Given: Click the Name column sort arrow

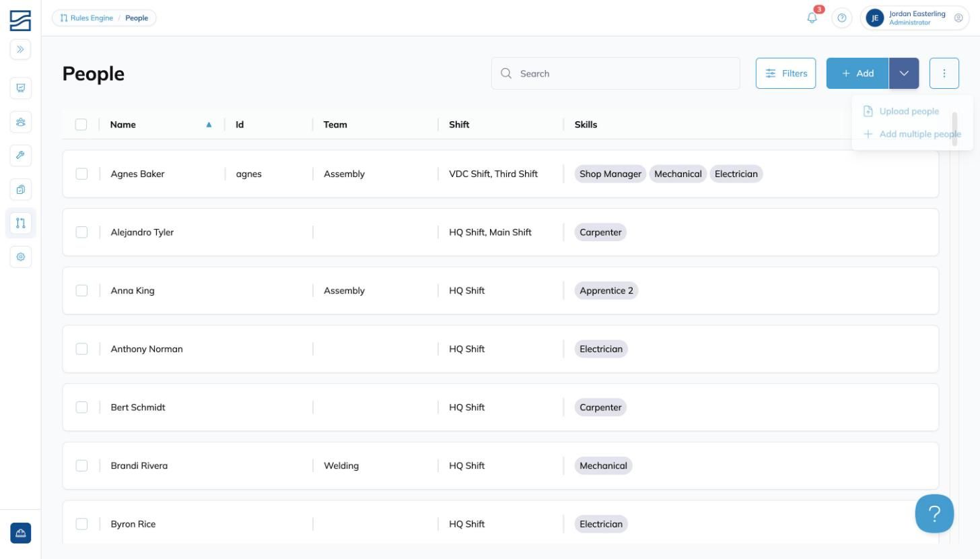Looking at the screenshot, I should [x=209, y=125].
